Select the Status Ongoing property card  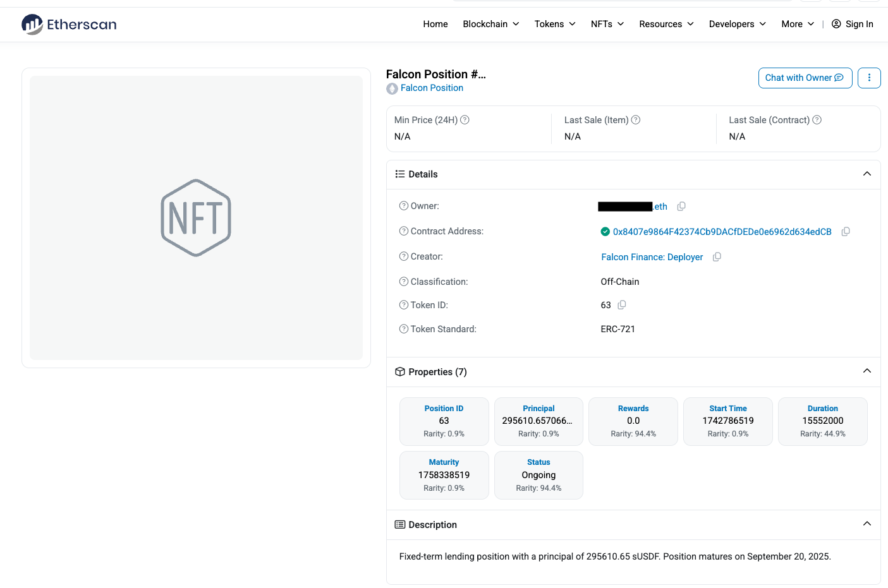pyautogui.click(x=538, y=475)
